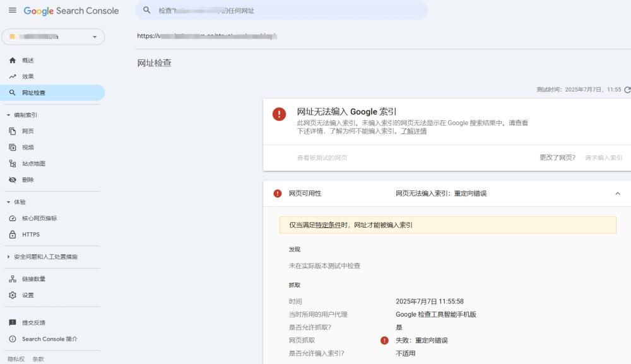Open 网页 pages report icon

[13, 131]
